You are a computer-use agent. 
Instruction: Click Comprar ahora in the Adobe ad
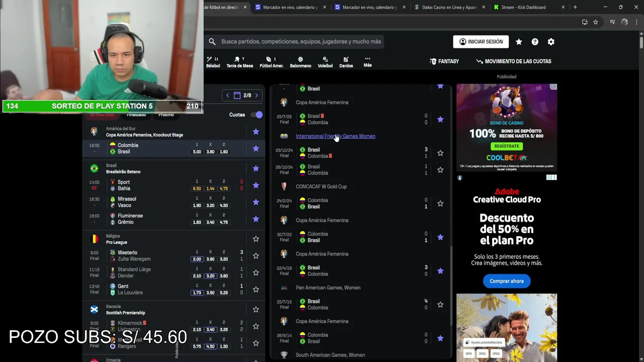click(507, 281)
